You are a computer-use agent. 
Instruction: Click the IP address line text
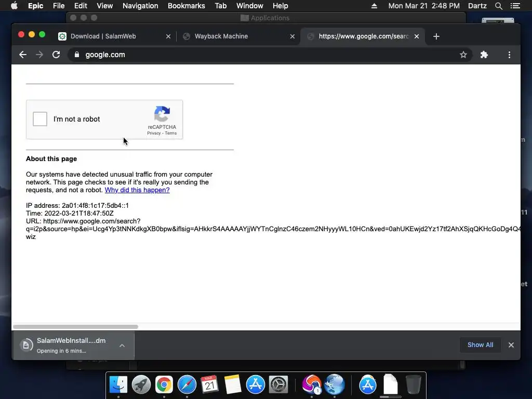click(x=77, y=206)
